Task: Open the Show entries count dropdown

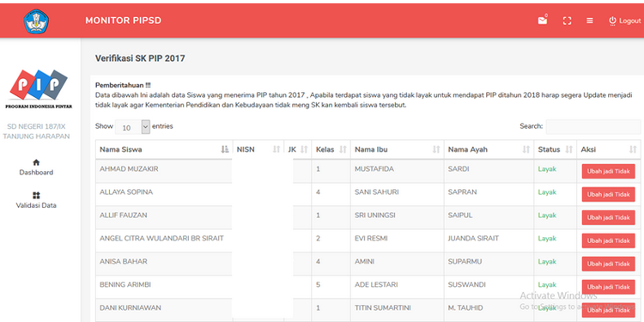Action: [132, 127]
